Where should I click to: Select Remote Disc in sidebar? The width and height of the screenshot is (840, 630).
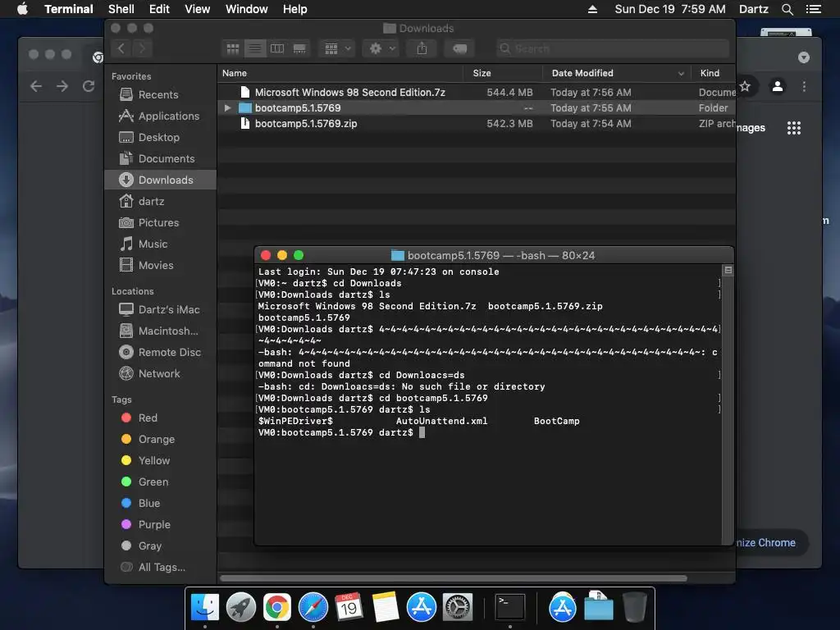[160, 353]
